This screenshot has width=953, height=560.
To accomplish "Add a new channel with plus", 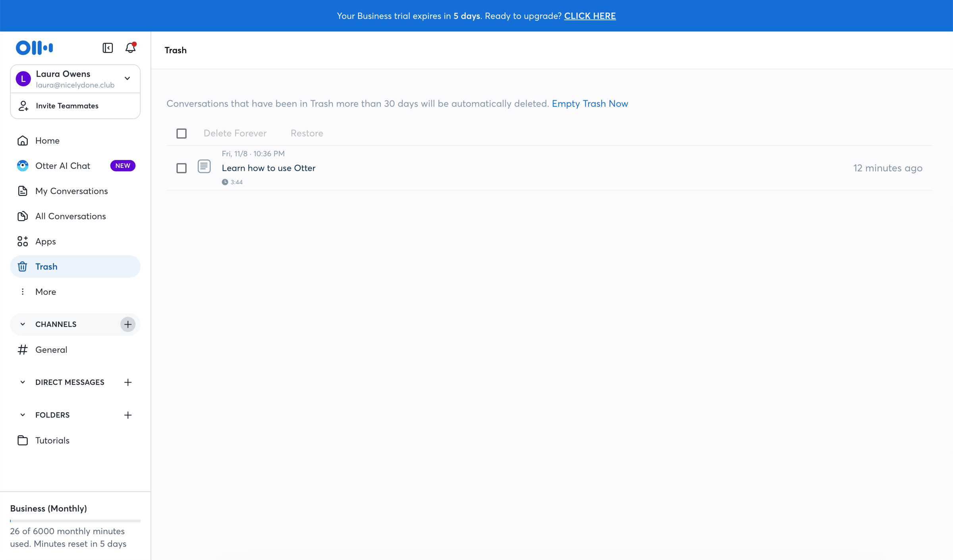I will pyautogui.click(x=128, y=324).
